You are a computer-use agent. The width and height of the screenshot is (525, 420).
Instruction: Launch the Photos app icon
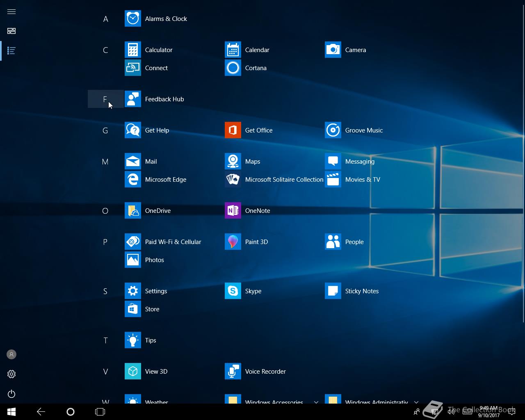(133, 260)
